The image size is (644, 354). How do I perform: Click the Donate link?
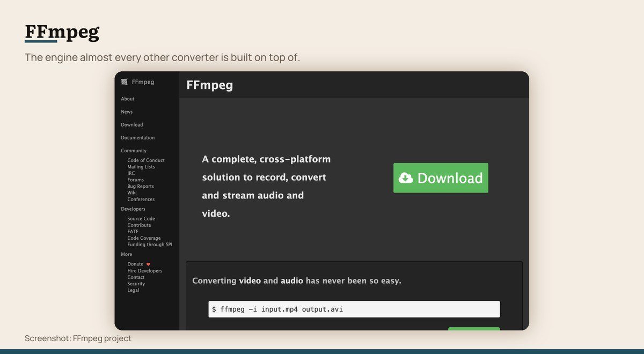tap(135, 264)
